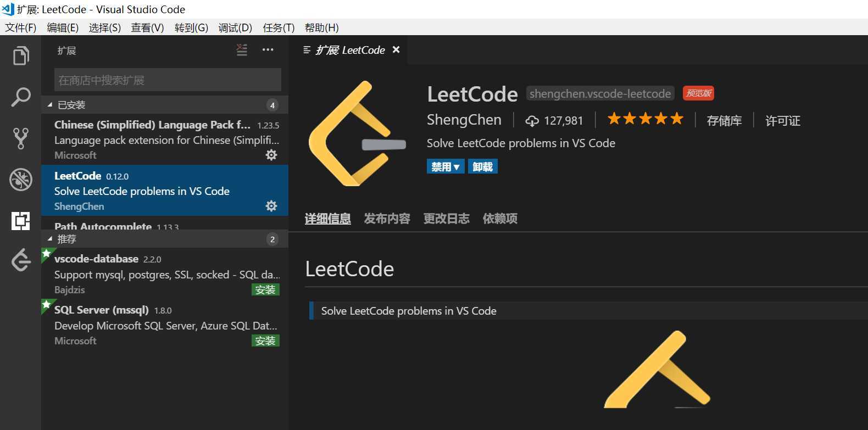Click the LeetCode extension logo

[x=357, y=133]
